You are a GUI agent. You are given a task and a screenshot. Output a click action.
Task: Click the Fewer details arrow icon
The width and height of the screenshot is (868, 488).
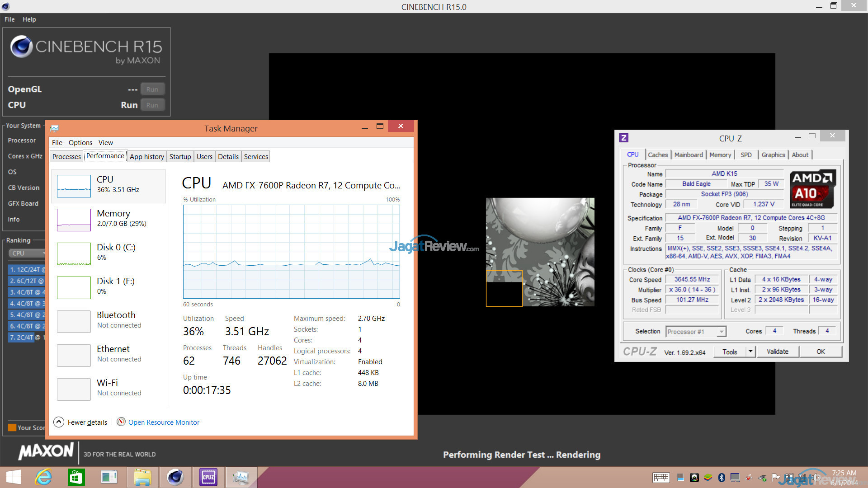(59, 422)
